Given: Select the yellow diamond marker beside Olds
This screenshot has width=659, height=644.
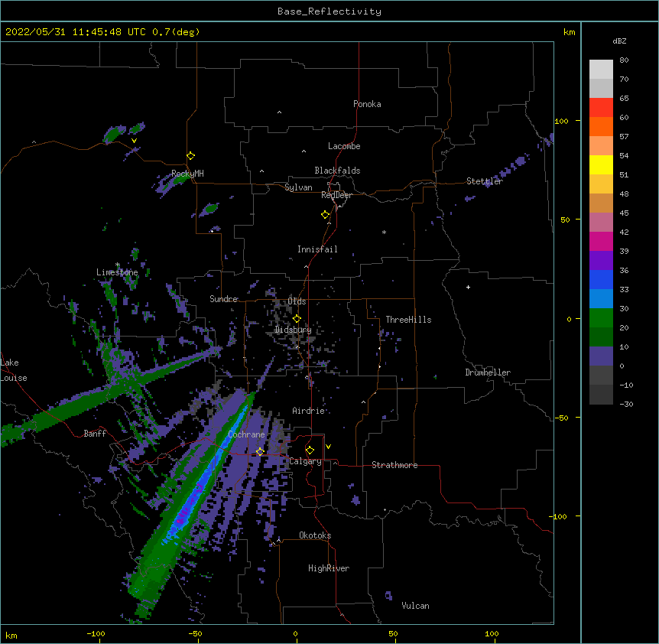Looking at the screenshot, I should (297, 319).
